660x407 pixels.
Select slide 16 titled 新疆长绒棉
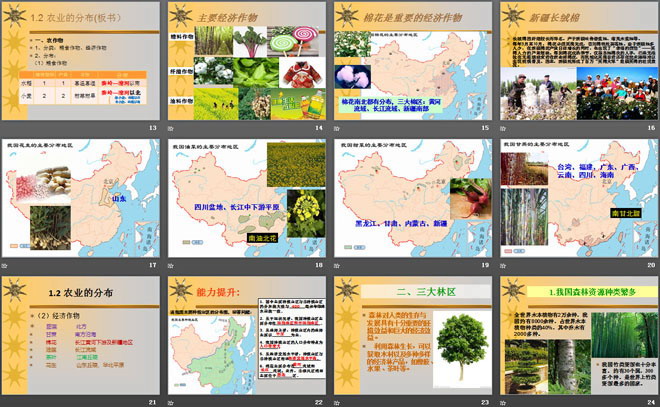[x=579, y=61]
